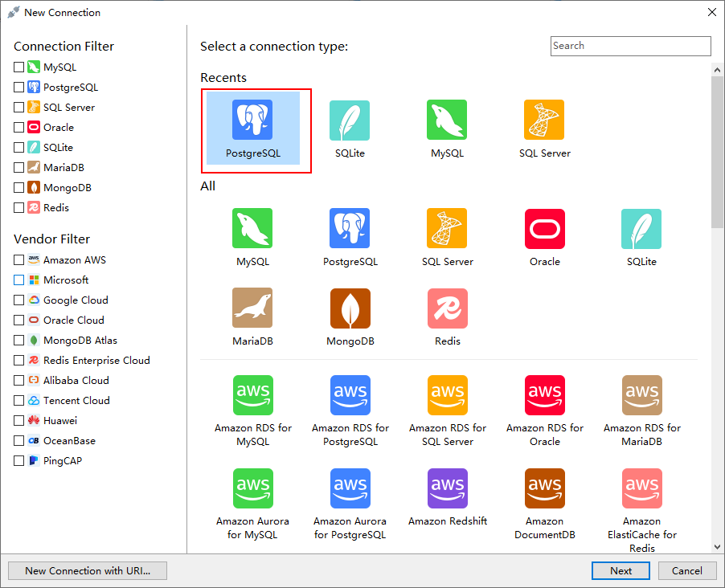Click the connection list scrollbar thumb
The width and height of the screenshot is (725, 588).
(717, 152)
